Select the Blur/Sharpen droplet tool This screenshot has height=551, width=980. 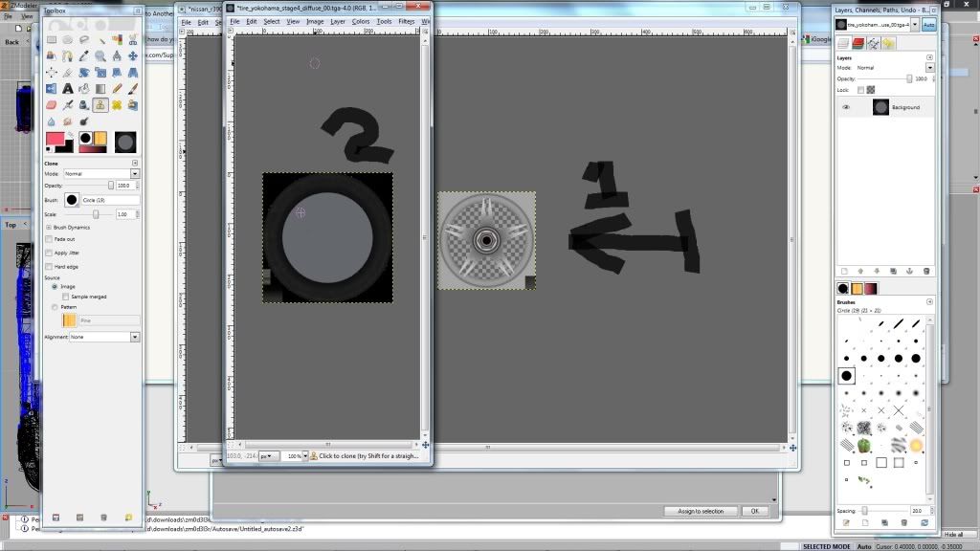52,121
